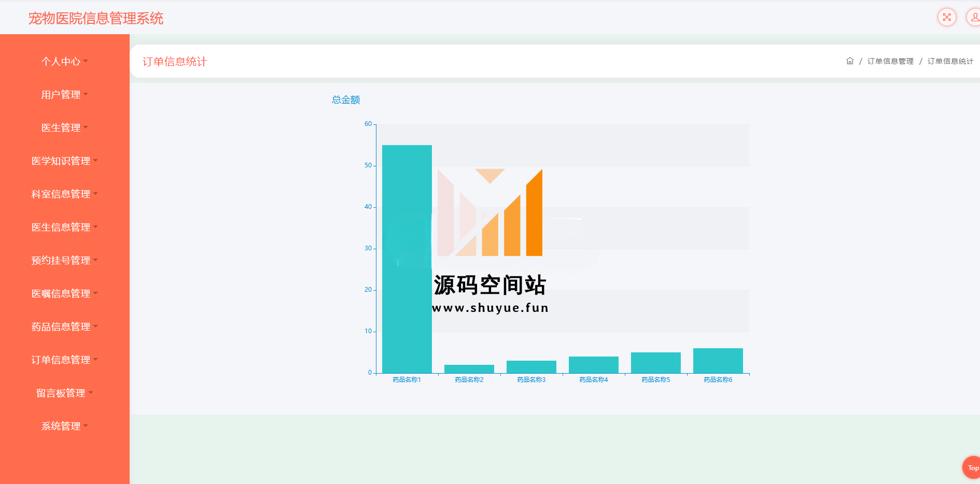The width and height of the screenshot is (980, 484).
Task: Select the 药品名称4 bar in the chart
Action: tap(594, 365)
